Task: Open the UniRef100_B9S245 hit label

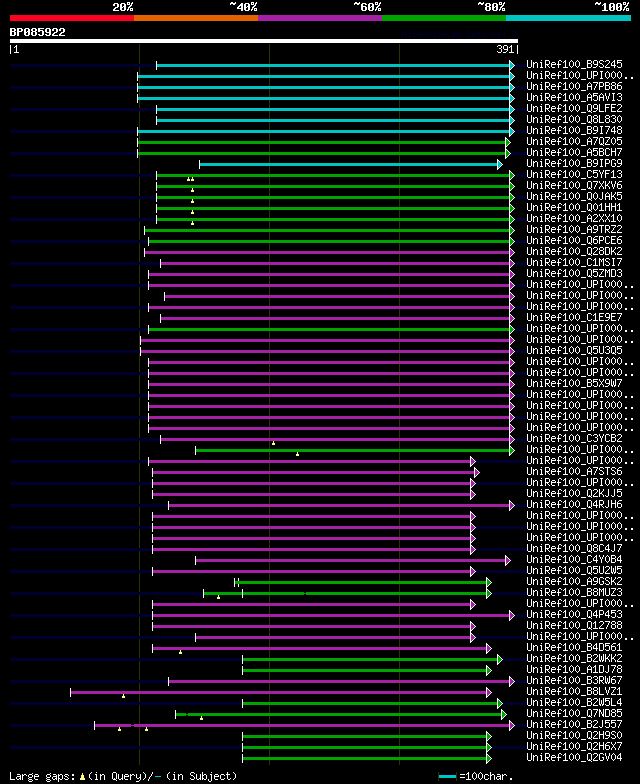Action: click(574, 64)
